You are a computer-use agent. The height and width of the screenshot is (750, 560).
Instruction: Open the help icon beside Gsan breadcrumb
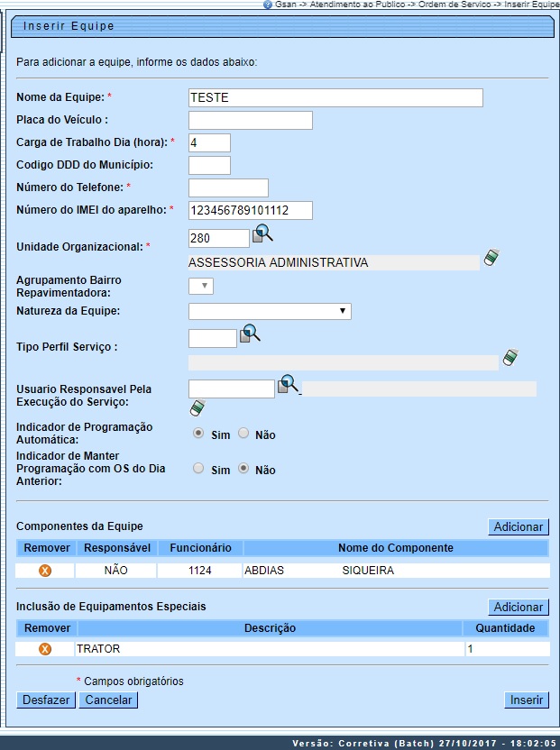[x=268, y=5]
